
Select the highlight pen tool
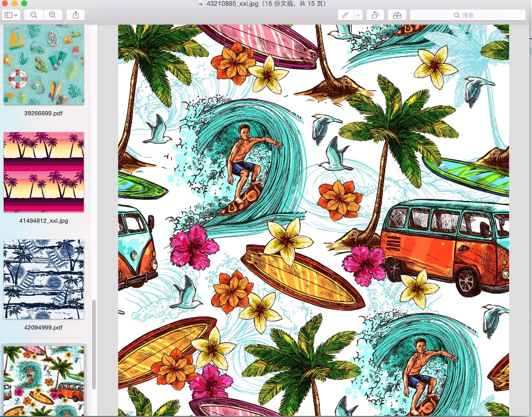click(x=346, y=15)
